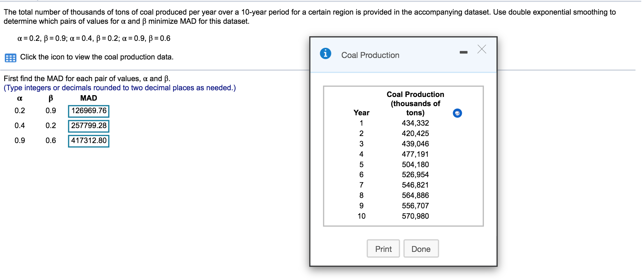
Task: Click the Coal Production title text
Action: coord(370,55)
